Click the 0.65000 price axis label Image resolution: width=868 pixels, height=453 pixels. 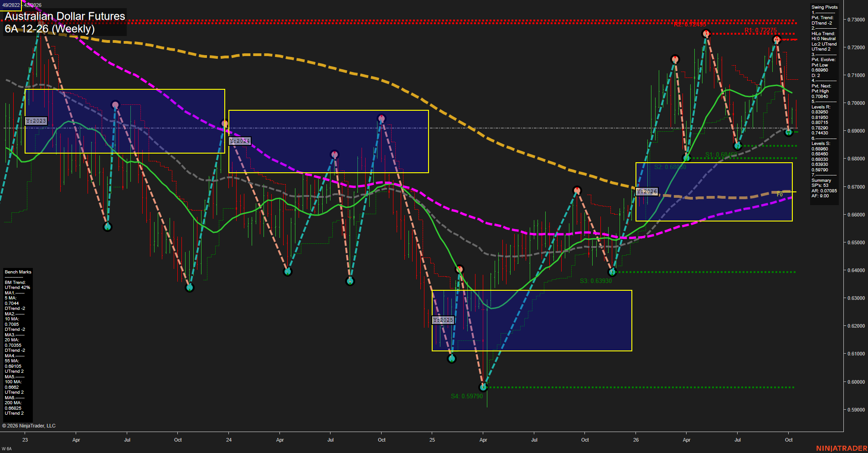[x=856, y=242]
